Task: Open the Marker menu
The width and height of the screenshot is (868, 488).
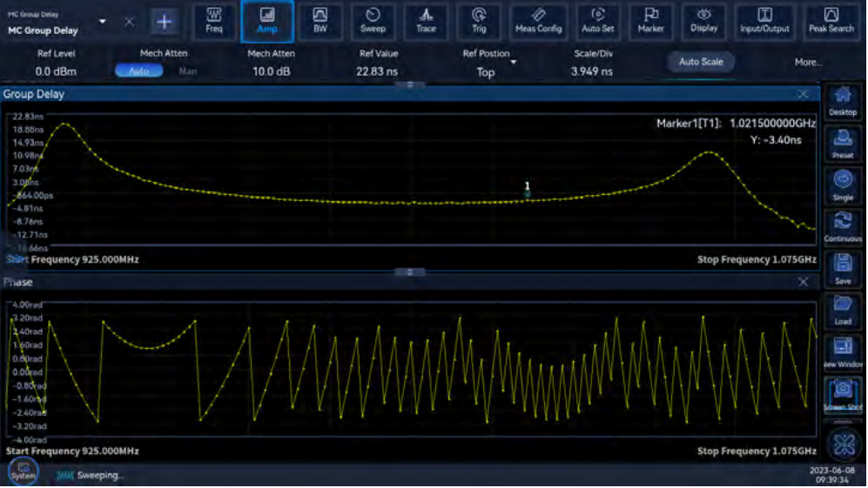Action: click(650, 21)
